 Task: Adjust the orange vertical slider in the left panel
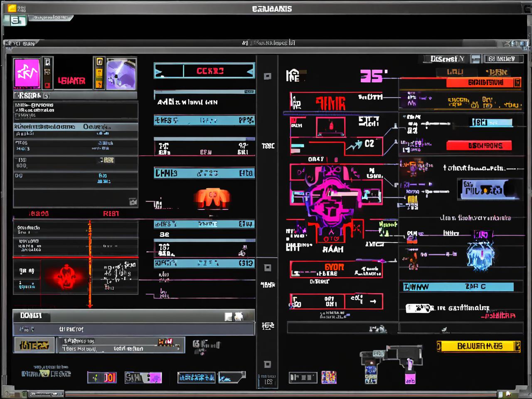pyautogui.click(x=90, y=264)
